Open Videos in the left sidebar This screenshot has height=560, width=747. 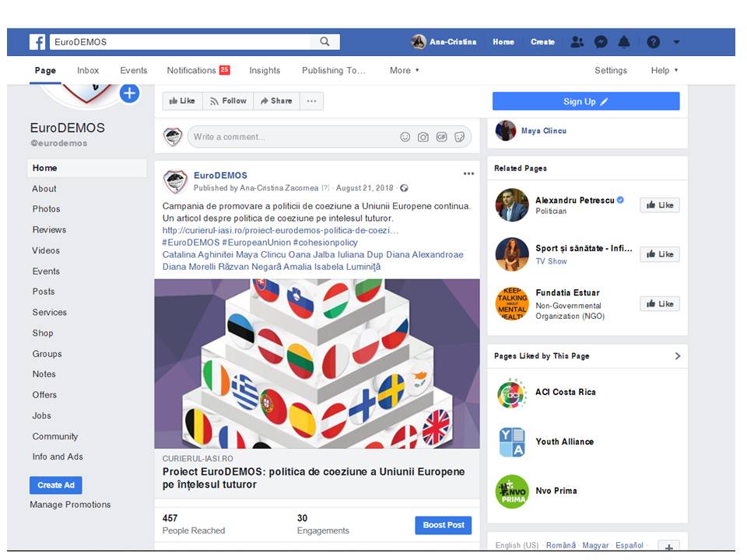click(x=46, y=250)
